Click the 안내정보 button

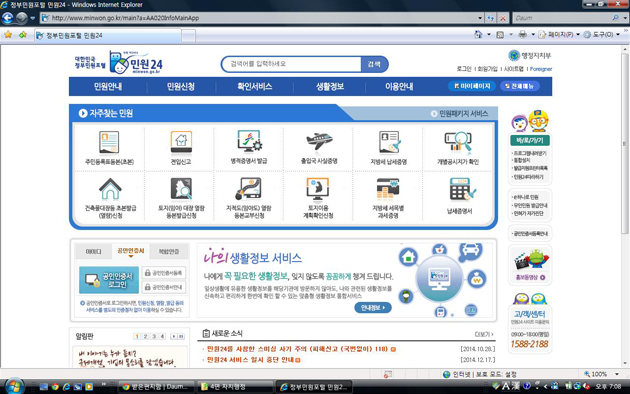pyautogui.click(x=373, y=308)
